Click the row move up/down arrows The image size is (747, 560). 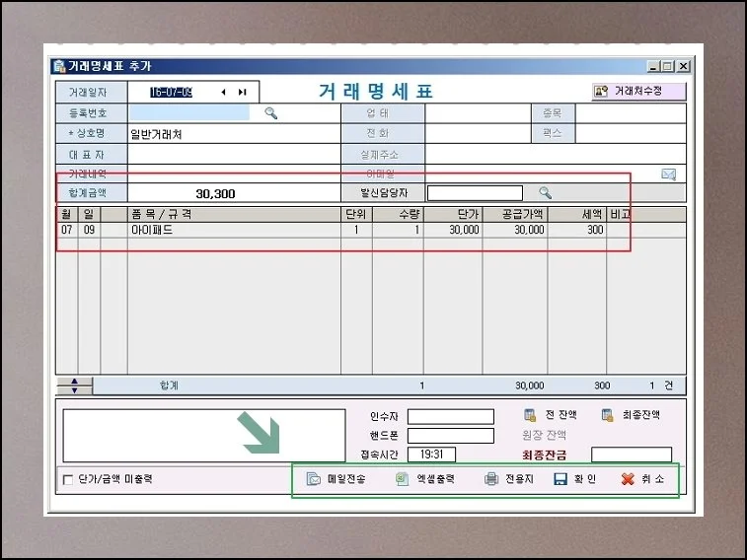(74, 385)
